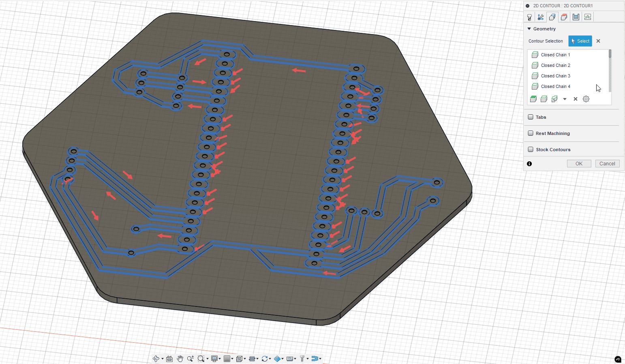The image size is (625, 364).
Task: Open Display Settings monitor icon
Action: pos(214,359)
